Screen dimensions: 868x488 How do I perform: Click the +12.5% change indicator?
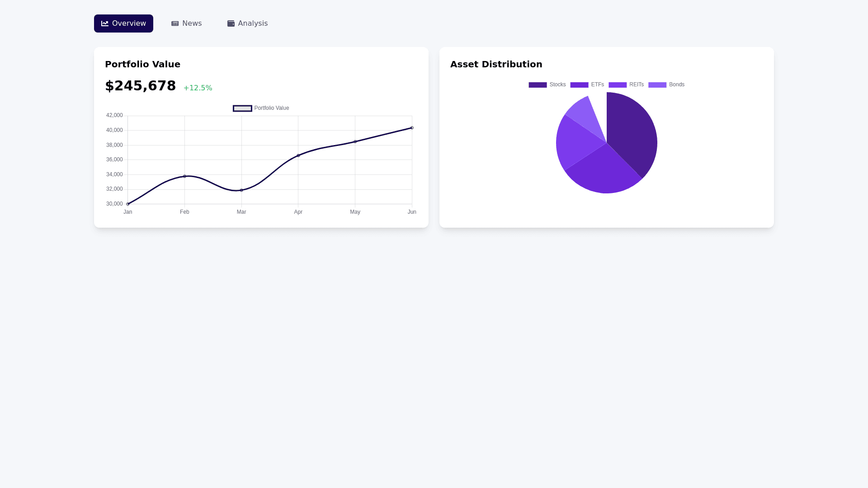coord(198,88)
